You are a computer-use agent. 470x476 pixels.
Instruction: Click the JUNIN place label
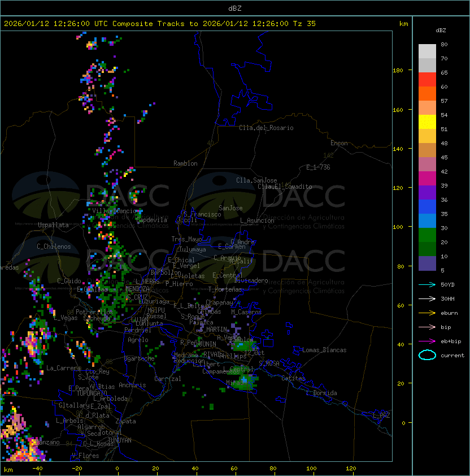tap(207, 344)
